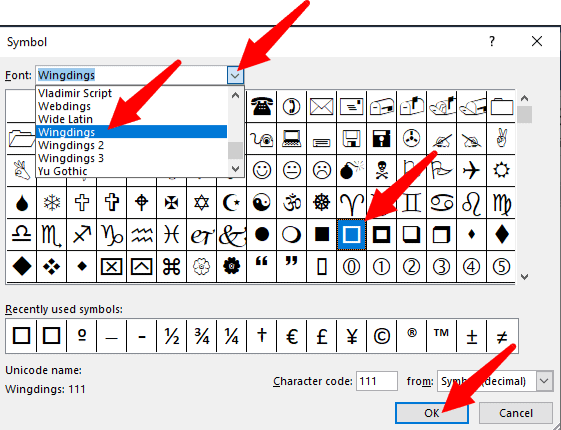Insert recently used copyright symbol
This screenshot has height=430, width=561.
point(381,336)
